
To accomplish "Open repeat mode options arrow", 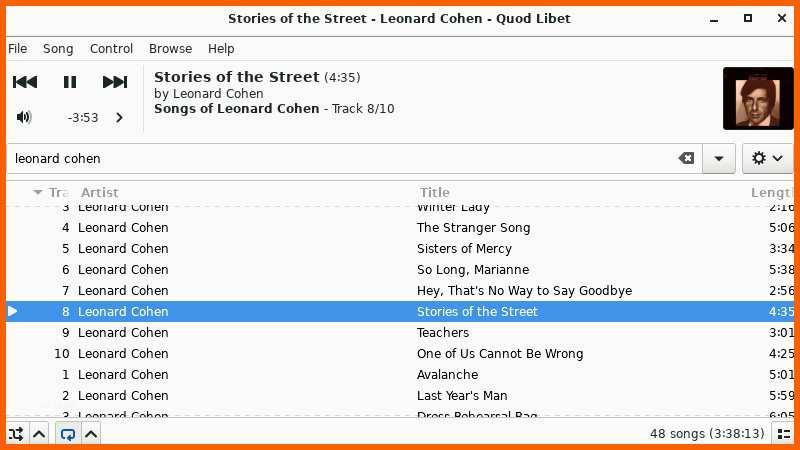I will [91, 434].
